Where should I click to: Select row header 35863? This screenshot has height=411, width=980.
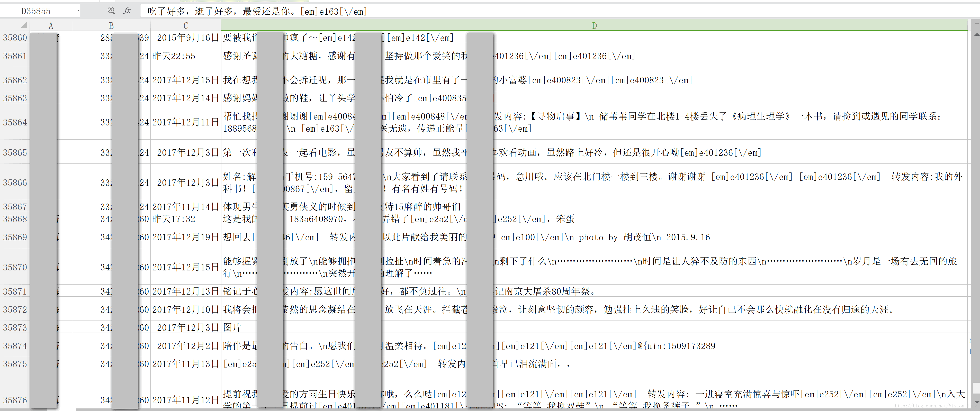point(15,98)
